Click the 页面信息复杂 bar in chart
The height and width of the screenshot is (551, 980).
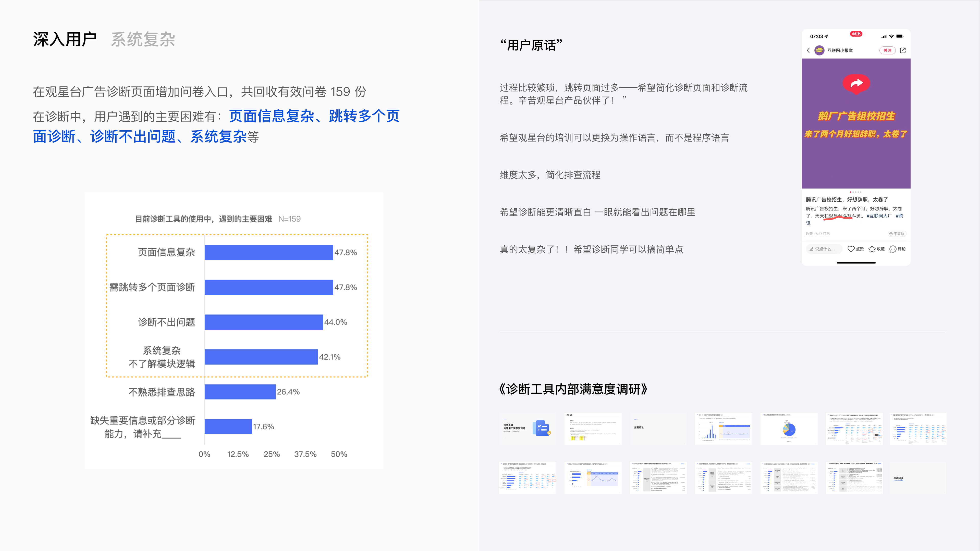tap(269, 253)
